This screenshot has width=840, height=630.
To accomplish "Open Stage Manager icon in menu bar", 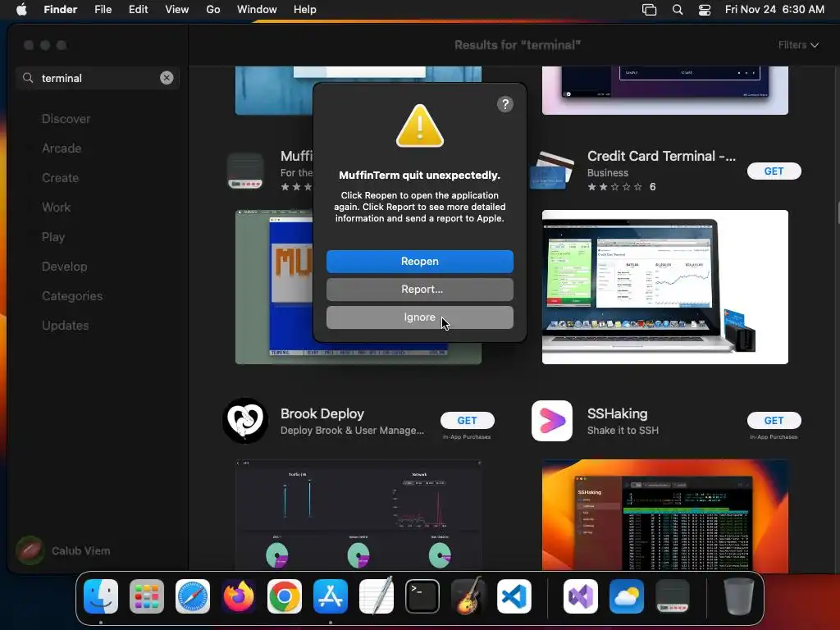I will (650, 10).
